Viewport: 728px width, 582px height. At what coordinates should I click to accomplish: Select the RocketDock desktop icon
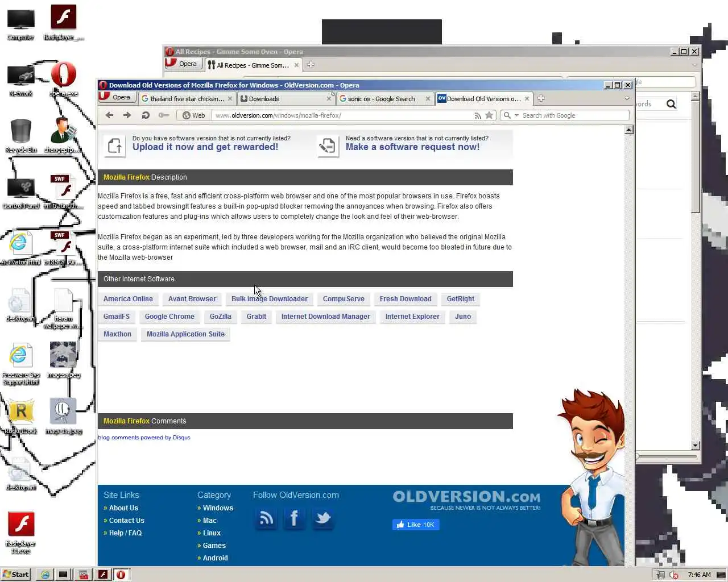click(x=21, y=417)
